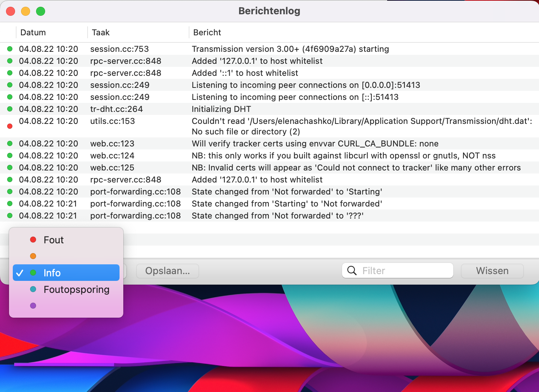Click the Bericht column header
Image resolution: width=539 pixels, height=392 pixels.
pyautogui.click(x=207, y=32)
